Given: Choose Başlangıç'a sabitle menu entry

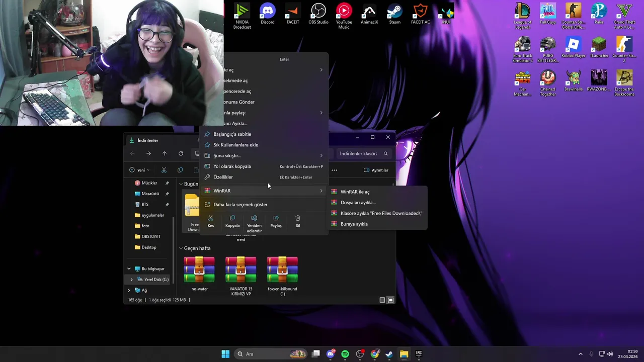Looking at the screenshot, I should tap(264, 134).
